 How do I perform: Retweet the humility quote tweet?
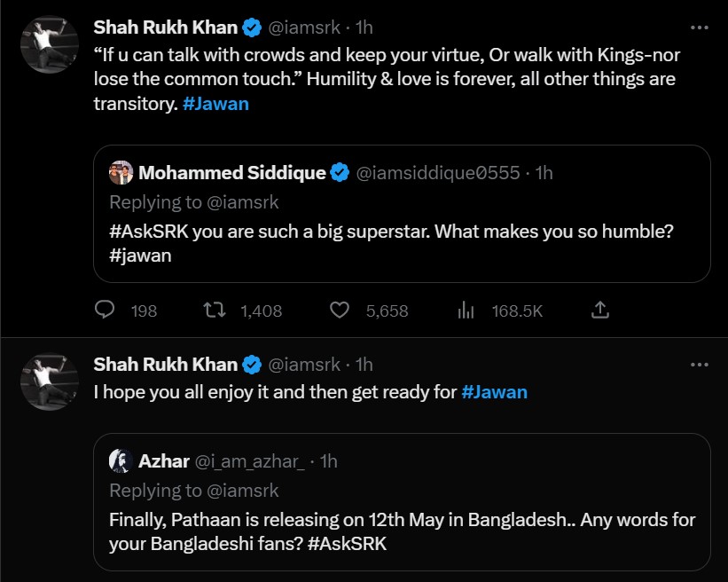tap(211, 311)
